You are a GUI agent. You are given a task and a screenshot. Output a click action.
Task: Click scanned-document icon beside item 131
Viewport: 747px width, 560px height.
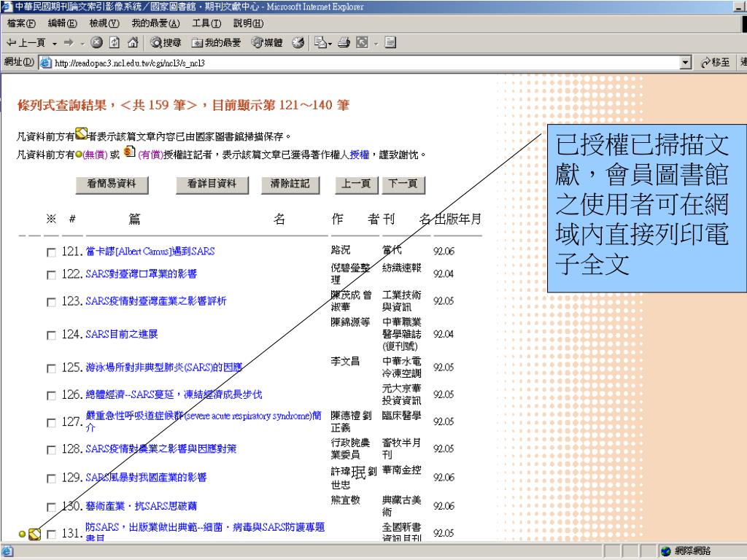34,534
